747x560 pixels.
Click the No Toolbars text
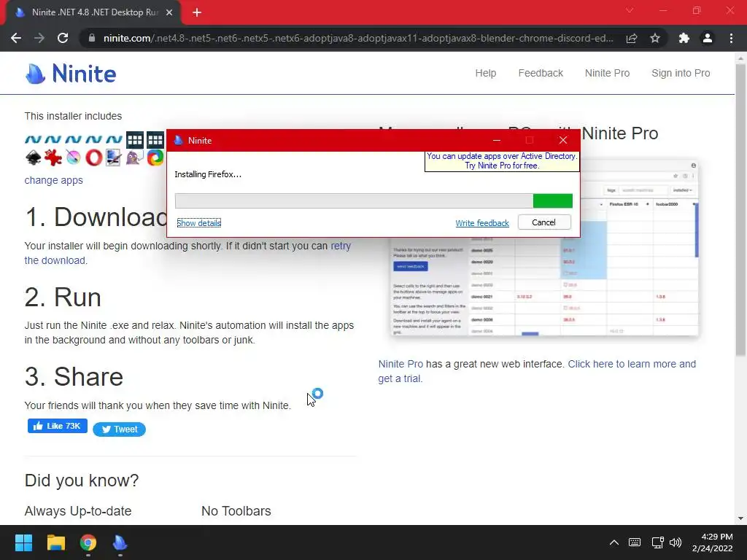[236, 511]
